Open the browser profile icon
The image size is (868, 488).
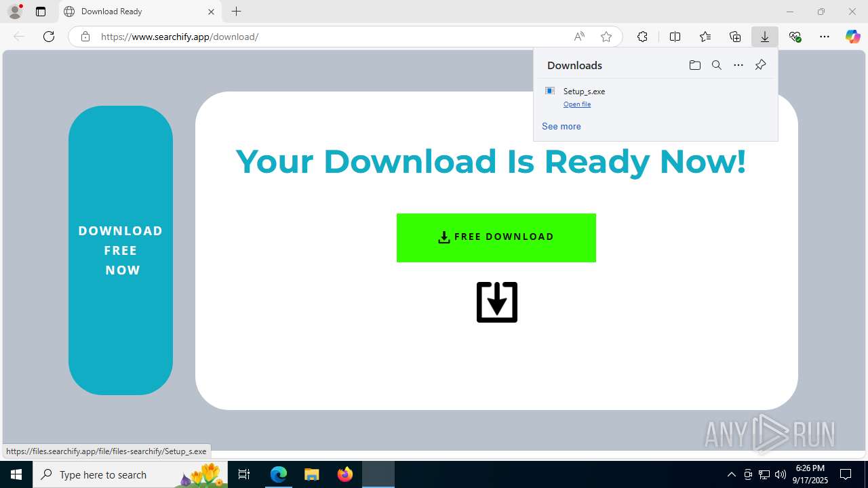14,12
